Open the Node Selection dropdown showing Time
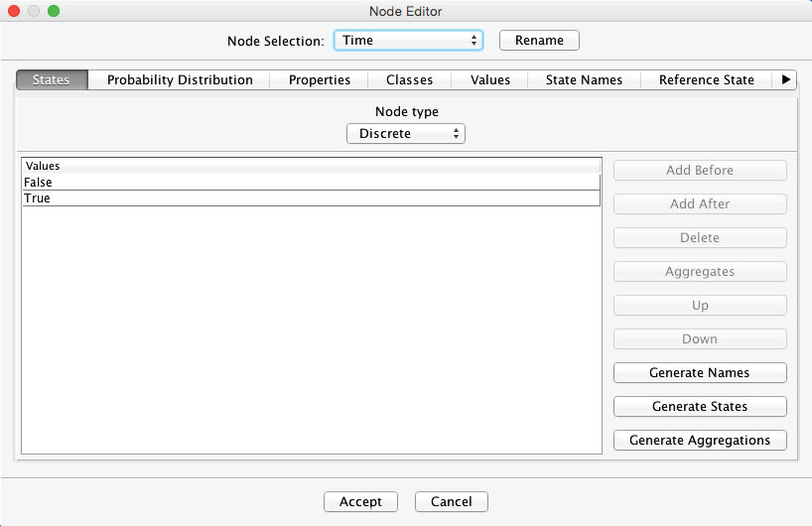This screenshot has width=812, height=526. pos(408,41)
